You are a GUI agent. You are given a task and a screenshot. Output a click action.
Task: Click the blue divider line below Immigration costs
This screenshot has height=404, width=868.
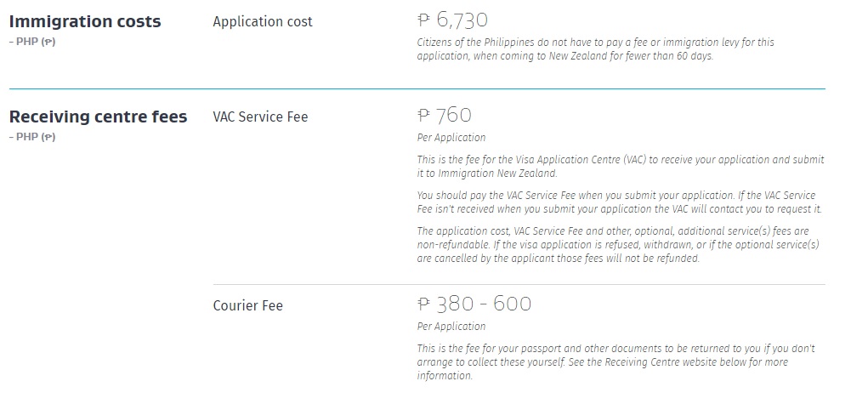[x=417, y=88]
